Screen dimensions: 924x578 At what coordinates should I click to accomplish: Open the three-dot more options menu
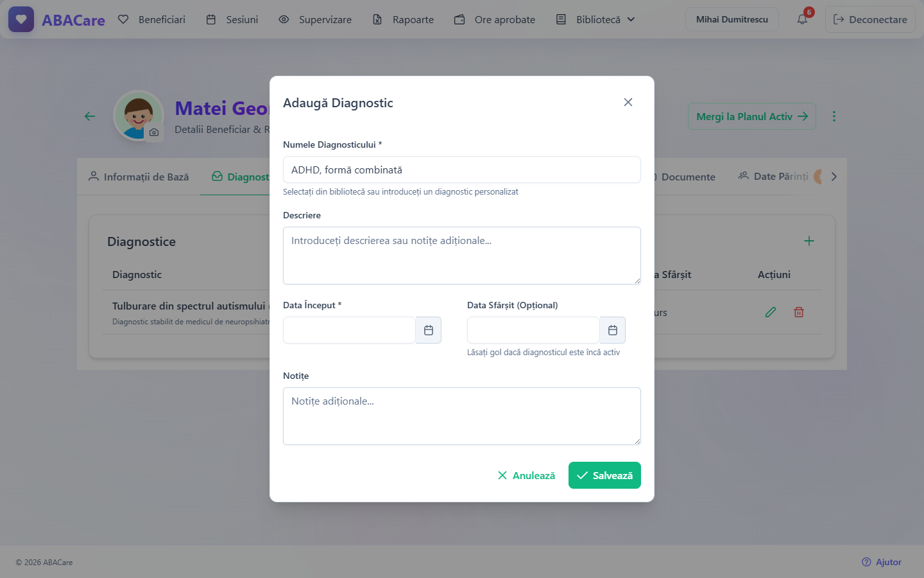click(x=834, y=116)
